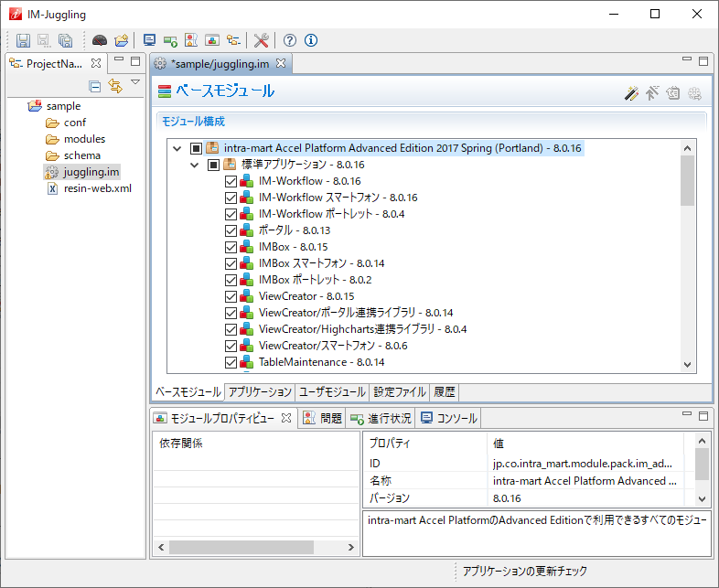Open the コンソール view tab
Image resolution: width=719 pixels, height=588 pixels.
pos(449,418)
